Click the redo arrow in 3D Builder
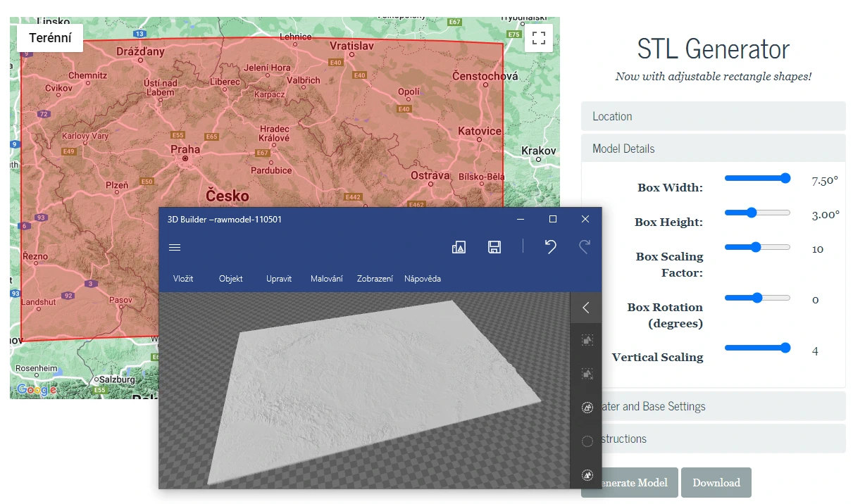Viewport: 853px width, 504px height. tap(585, 246)
